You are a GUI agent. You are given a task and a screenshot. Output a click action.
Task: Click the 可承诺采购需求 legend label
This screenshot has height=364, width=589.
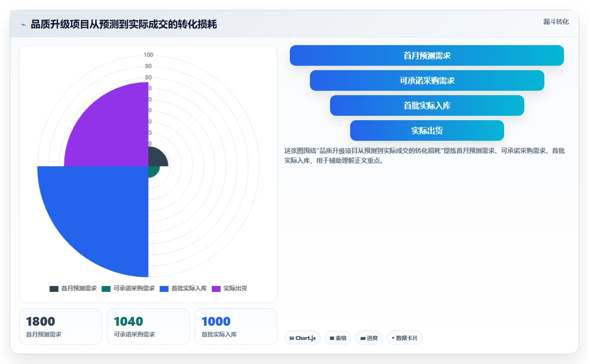(x=134, y=288)
